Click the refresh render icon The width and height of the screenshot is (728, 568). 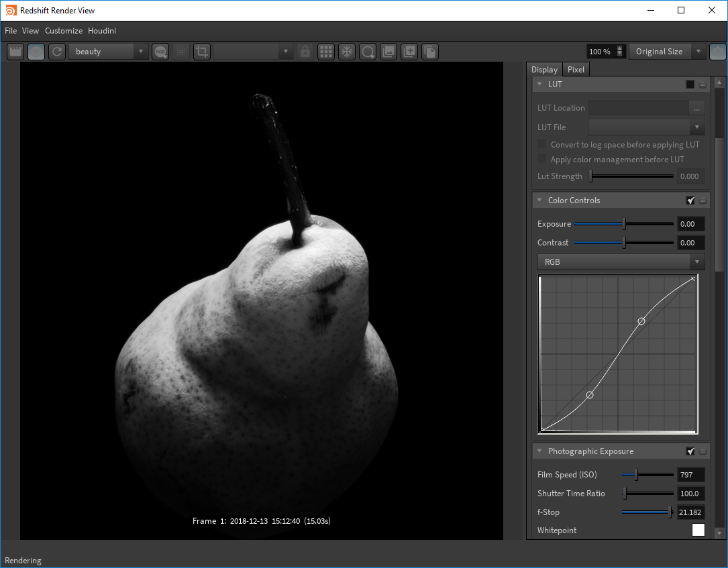(57, 52)
